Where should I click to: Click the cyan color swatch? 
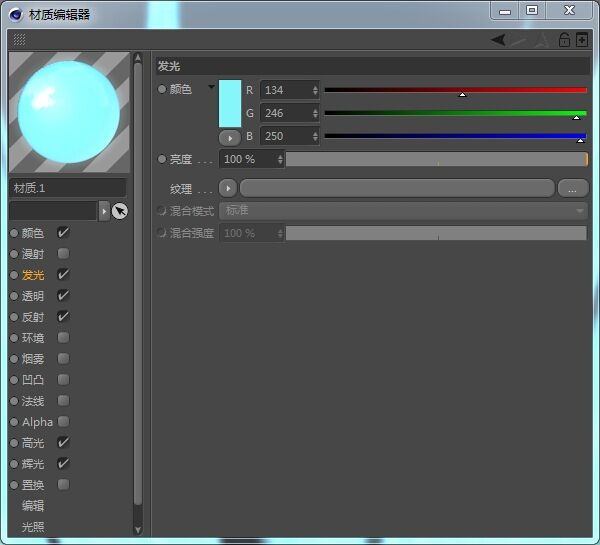(230, 104)
